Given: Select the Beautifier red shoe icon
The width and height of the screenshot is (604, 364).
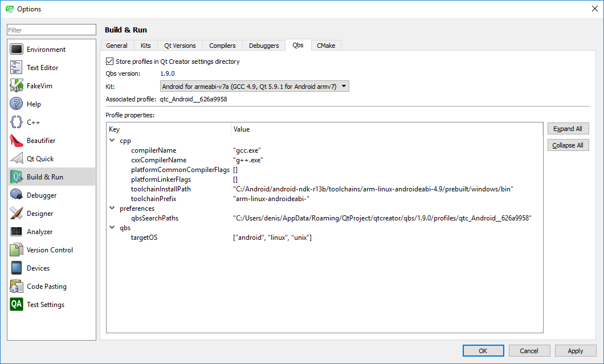Looking at the screenshot, I should tap(17, 141).
